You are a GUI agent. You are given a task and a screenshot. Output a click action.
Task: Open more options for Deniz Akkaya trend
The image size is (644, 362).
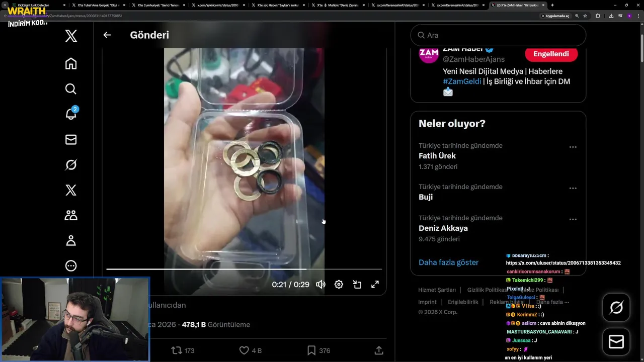[x=573, y=220]
